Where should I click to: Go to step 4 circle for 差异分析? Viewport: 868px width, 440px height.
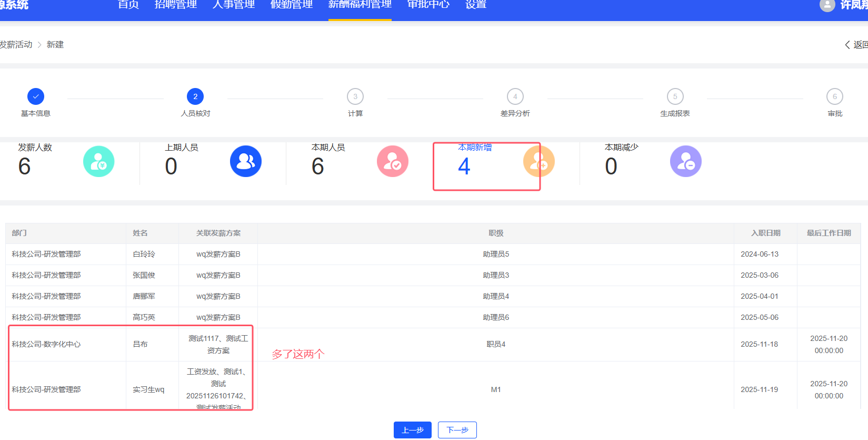[515, 96]
